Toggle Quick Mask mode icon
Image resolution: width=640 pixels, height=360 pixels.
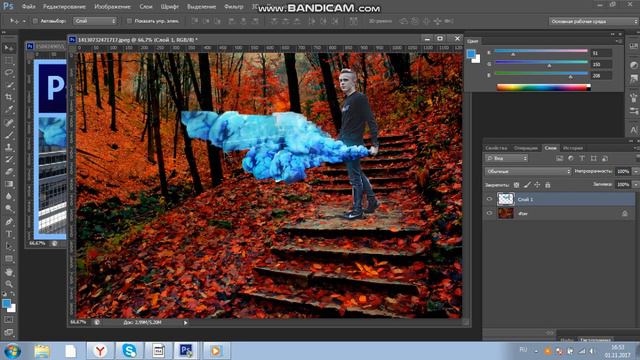click(9, 320)
